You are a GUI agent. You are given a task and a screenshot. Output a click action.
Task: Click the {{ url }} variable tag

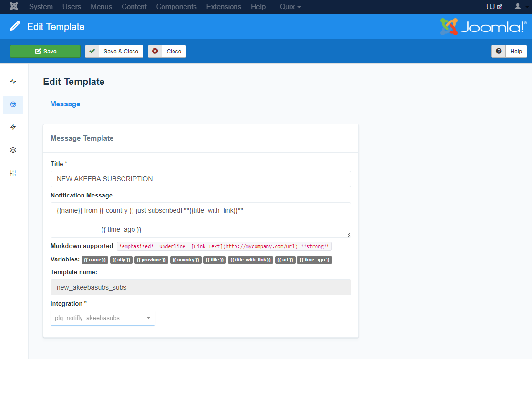pos(286,260)
